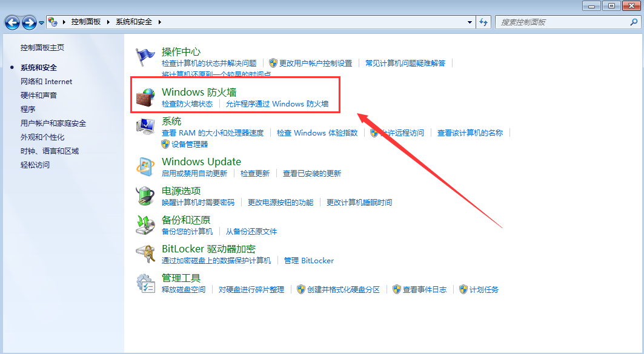Open the Windows Update heading

201,162
